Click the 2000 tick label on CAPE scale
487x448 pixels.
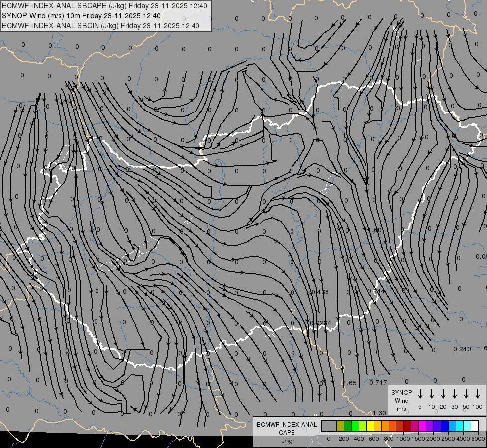tap(433, 439)
